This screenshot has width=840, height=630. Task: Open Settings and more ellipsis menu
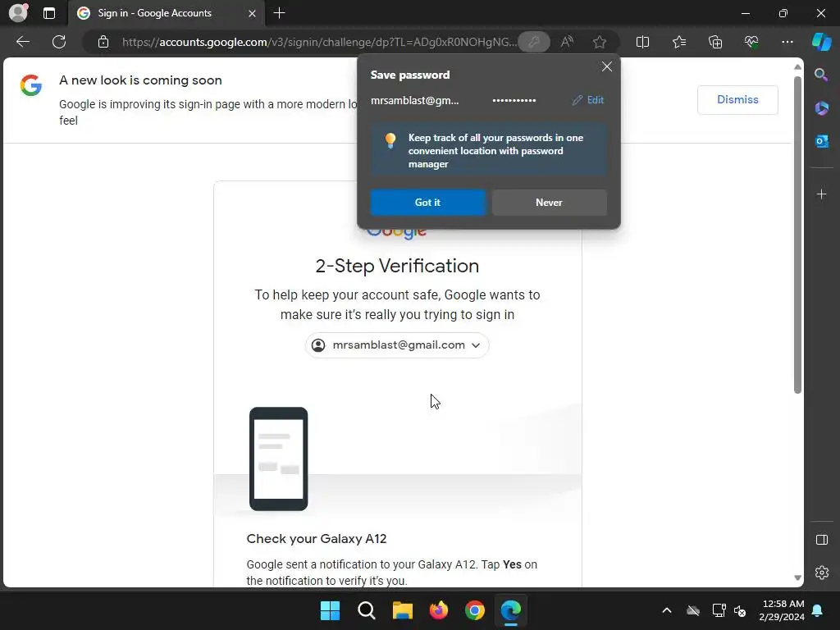click(787, 42)
